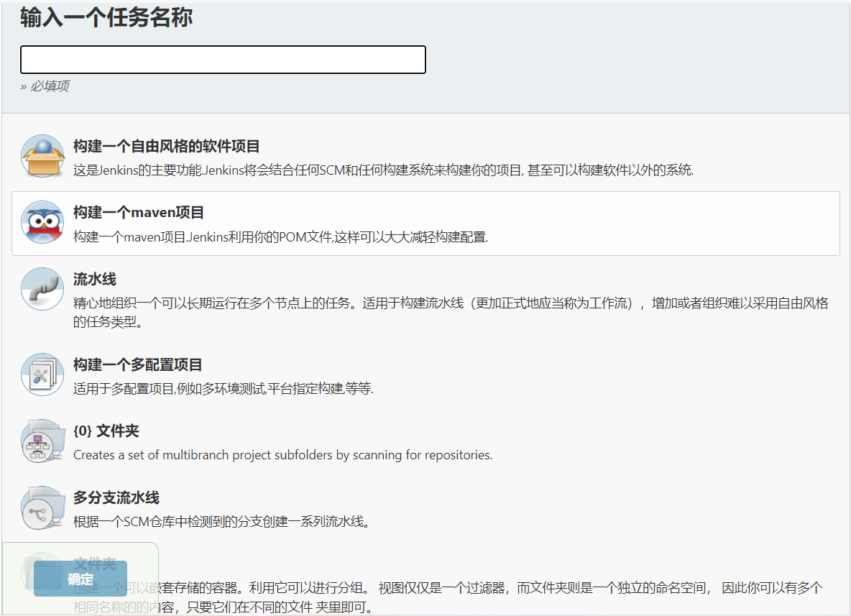Click the 必填项 required hint text

[x=50, y=86]
